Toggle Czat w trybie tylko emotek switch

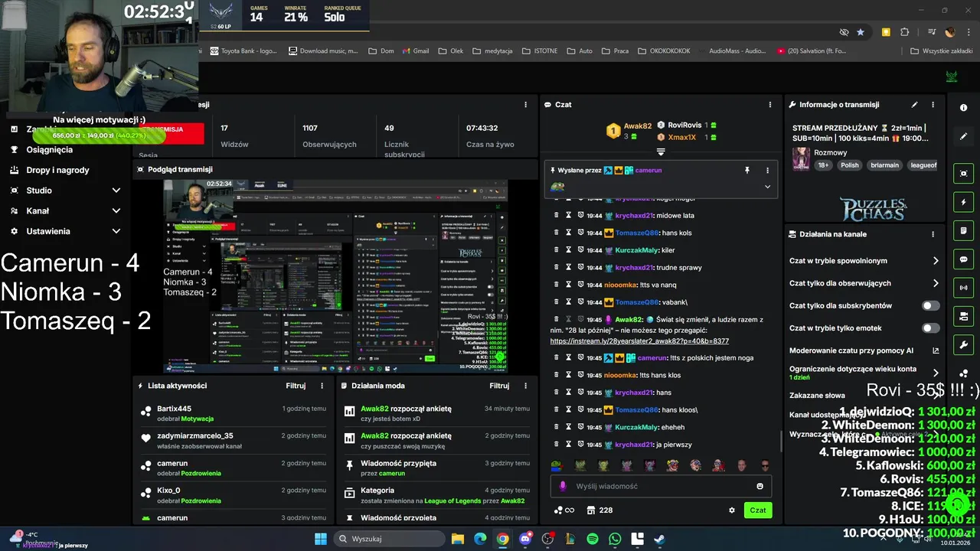pyautogui.click(x=930, y=328)
